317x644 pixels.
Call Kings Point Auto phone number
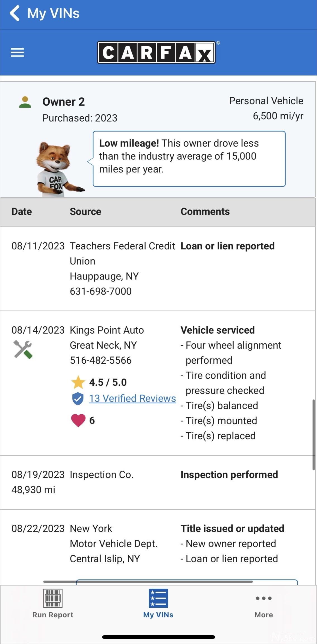100,360
